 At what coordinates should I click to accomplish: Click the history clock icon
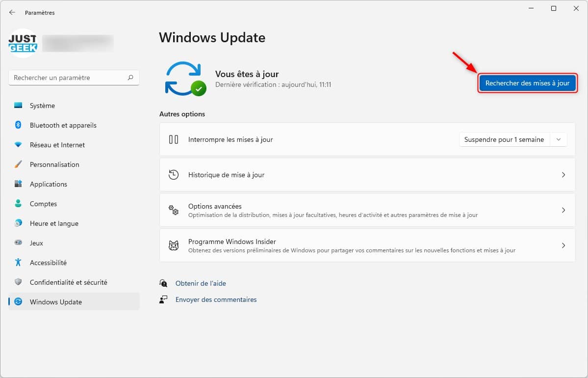click(174, 175)
